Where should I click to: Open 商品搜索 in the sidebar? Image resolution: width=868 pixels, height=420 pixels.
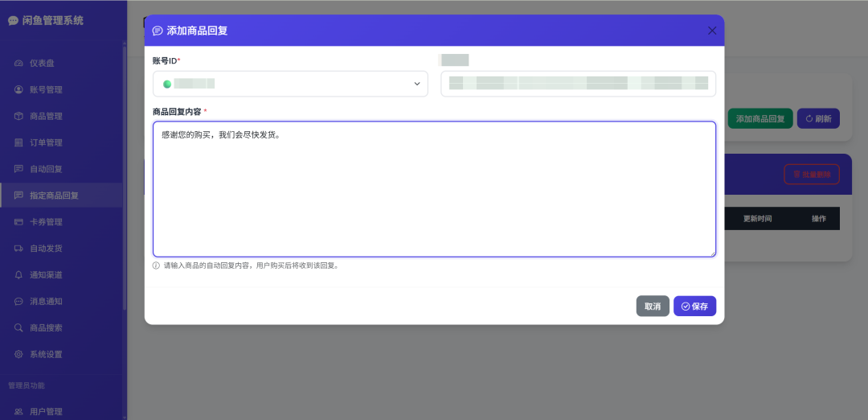click(x=61, y=328)
